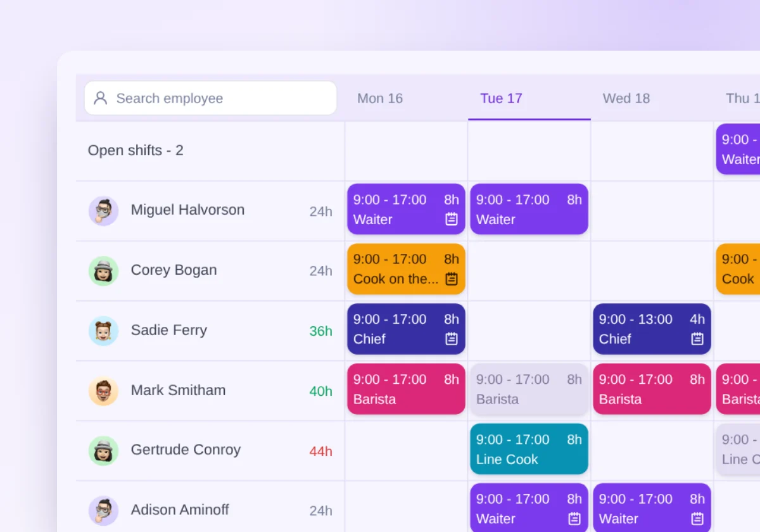Open Miguel Halvorson's Monday Waiter shift
Screen dimensions: 760x532
[406, 209]
